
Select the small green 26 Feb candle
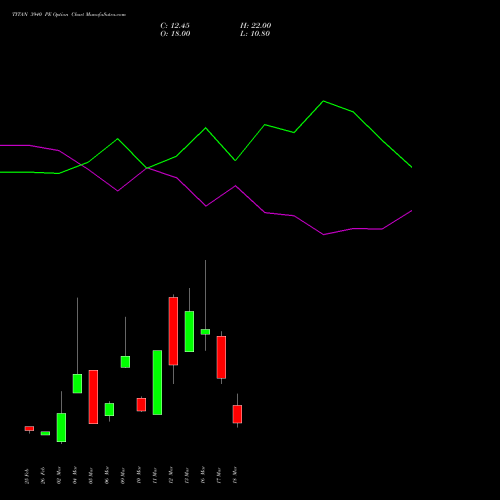pyautogui.click(x=45, y=433)
